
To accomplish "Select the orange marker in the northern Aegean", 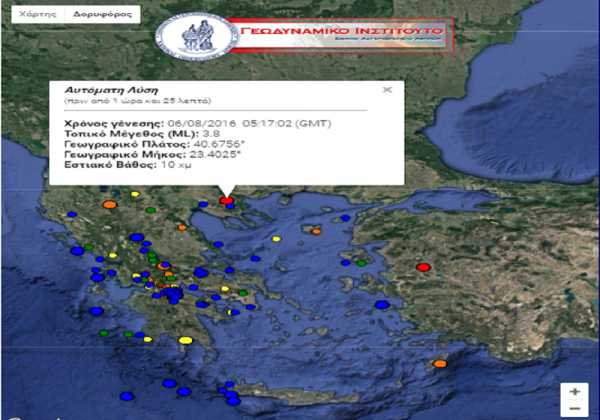I will point(314,231).
